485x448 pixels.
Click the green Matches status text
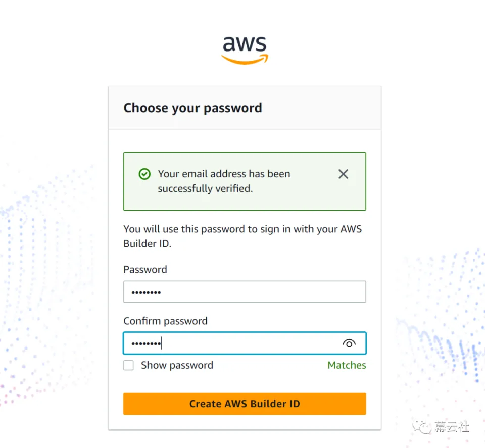[x=347, y=365]
